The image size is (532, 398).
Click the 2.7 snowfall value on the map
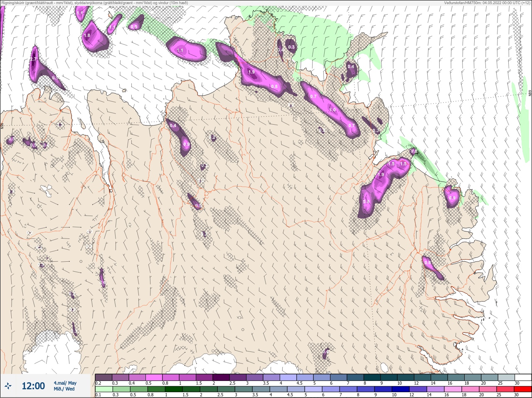coord(33,60)
